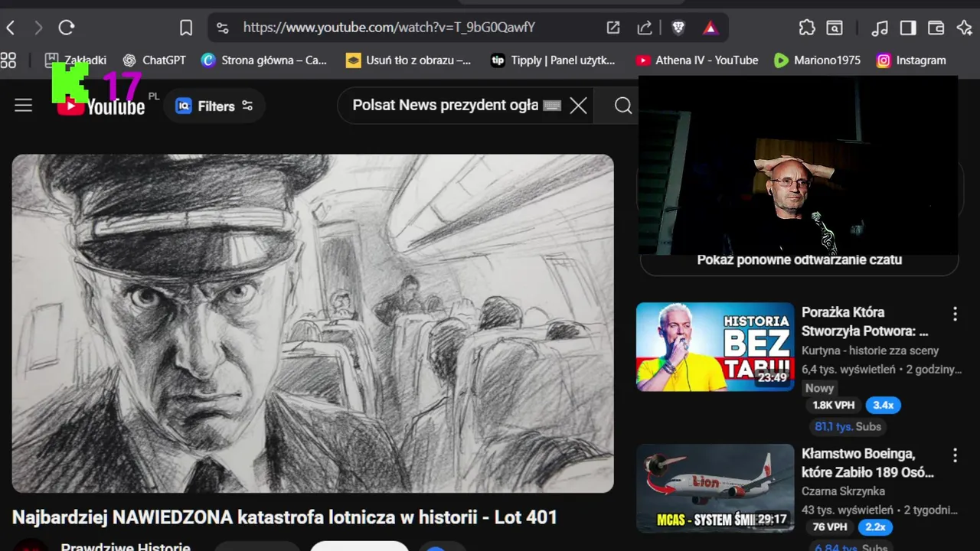Click the YouTube URL address field
The height and width of the screenshot is (551, 980).
[x=389, y=28]
